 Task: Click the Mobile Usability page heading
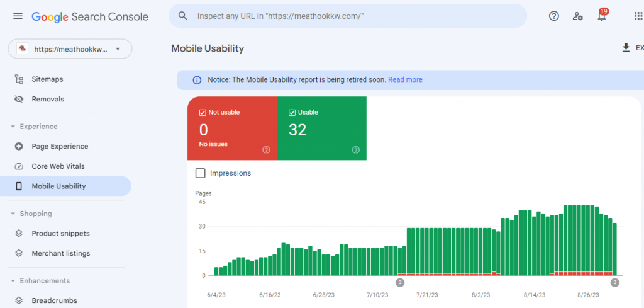tap(208, 48)
